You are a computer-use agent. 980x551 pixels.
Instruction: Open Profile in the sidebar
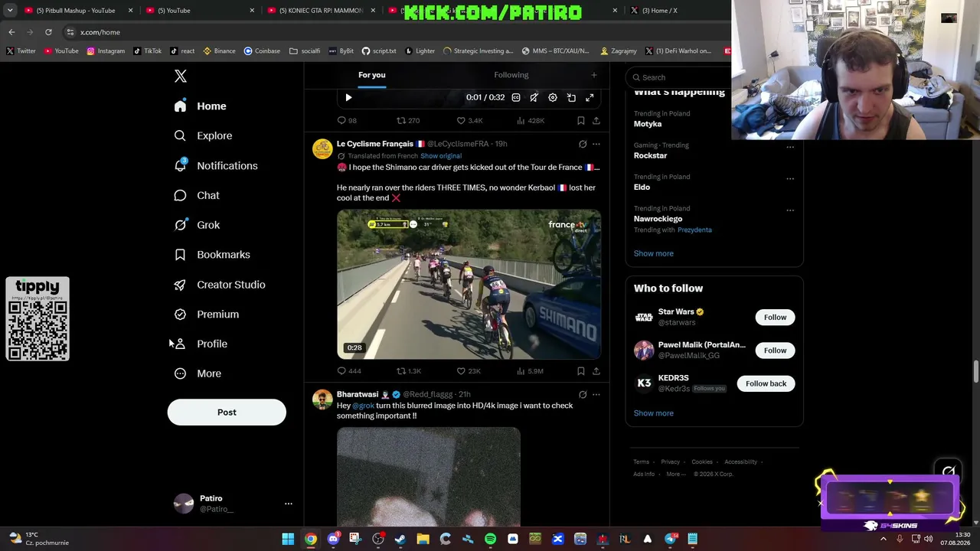pos(201,344)
